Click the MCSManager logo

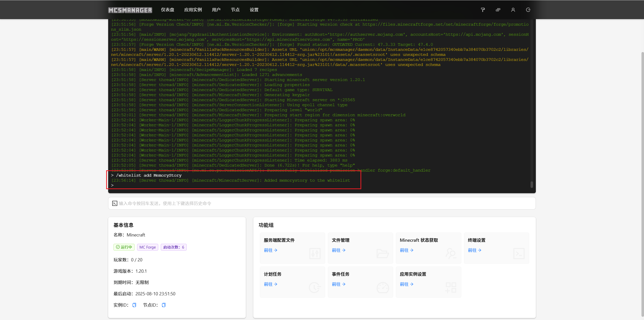pos(130,10)
